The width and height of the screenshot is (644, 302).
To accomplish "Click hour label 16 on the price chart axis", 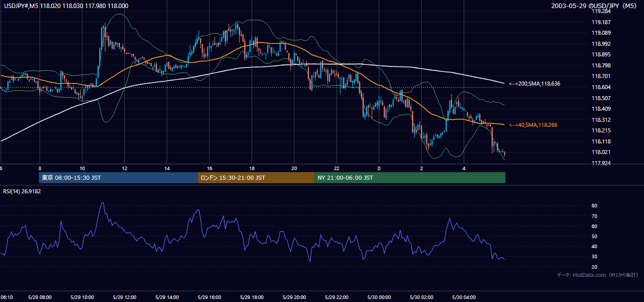I will 210,169.
